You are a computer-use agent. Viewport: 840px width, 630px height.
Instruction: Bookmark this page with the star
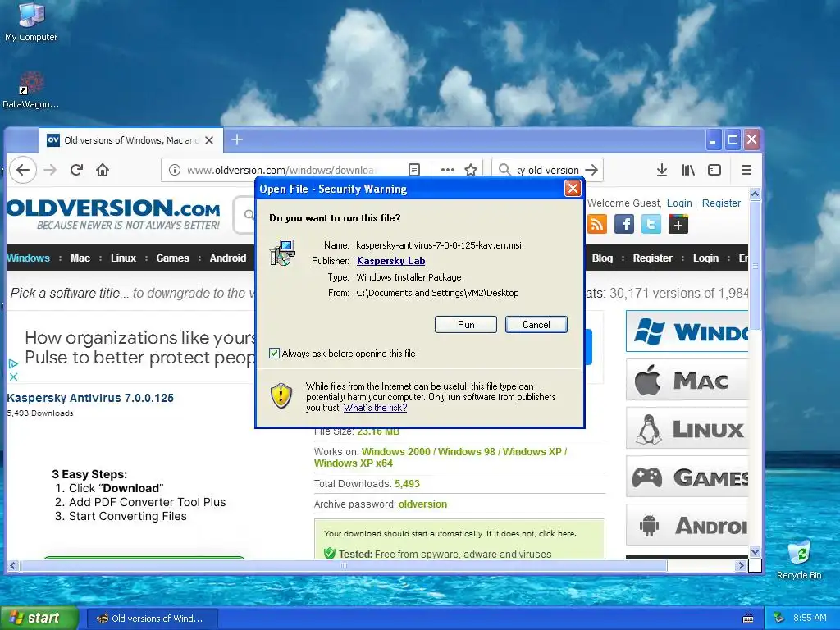(x=471, y=170)
